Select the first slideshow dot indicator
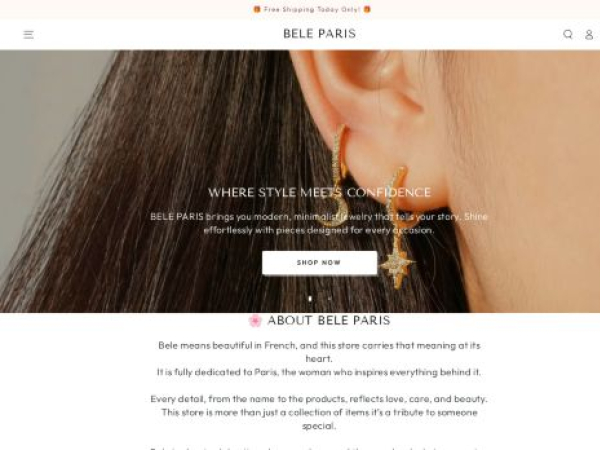600x450 pixels. [310, 298]
